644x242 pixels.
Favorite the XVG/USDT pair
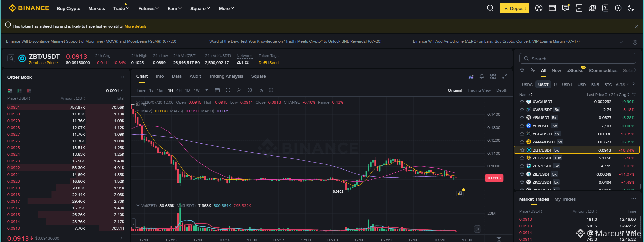[522, 102]
